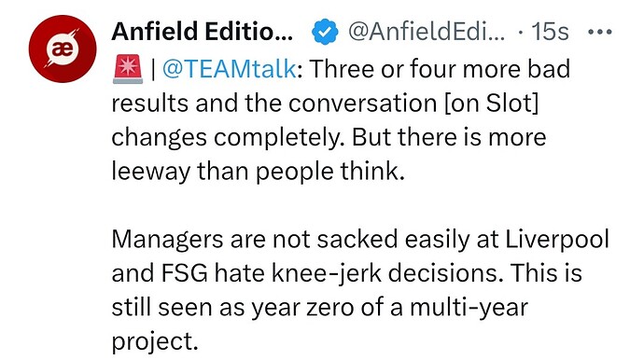Image resolution: width=644 pixels, height=360 pixels.
Task: Click the @AnfieldEdi... handle
Action: [x=427, y=31]
